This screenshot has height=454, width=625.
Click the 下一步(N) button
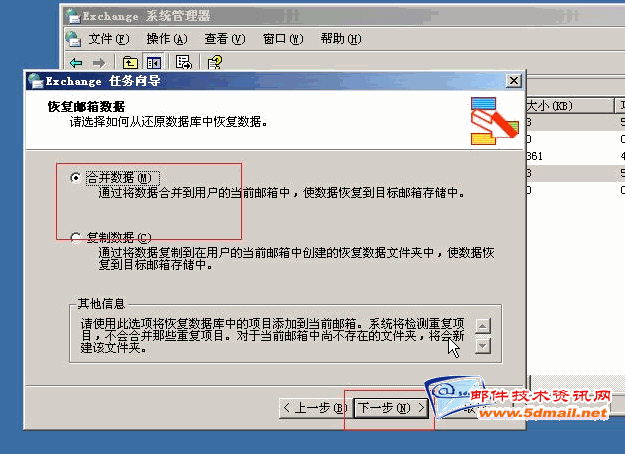coord(391,408)
